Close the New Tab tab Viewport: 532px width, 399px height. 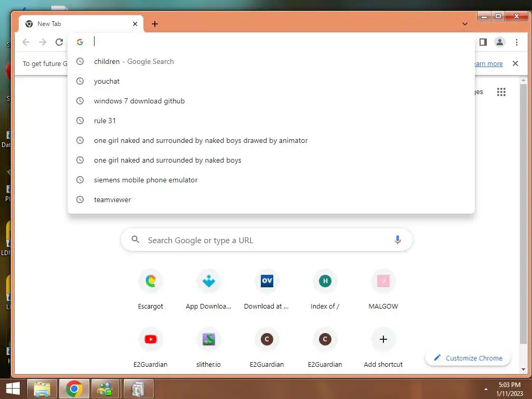(135, 24)
